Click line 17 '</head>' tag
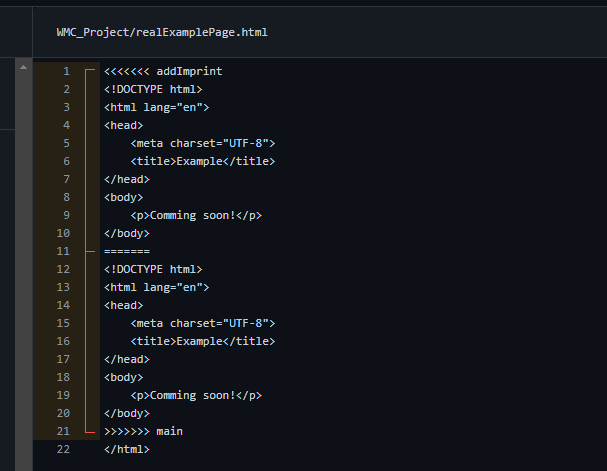This screenshot has height=471, width=607. [x=127, y=359]
